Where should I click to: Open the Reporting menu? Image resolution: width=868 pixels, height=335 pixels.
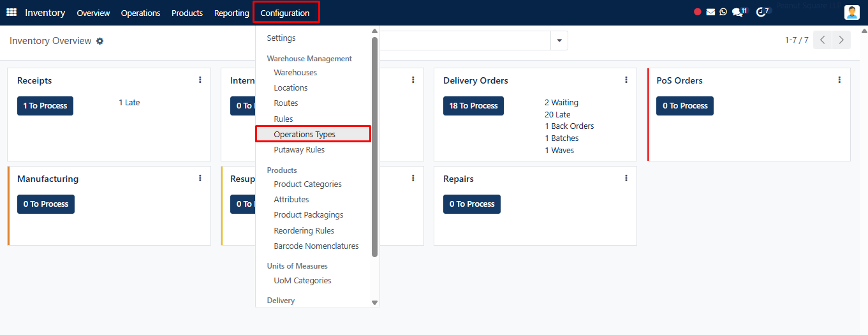tap(232, 13)
